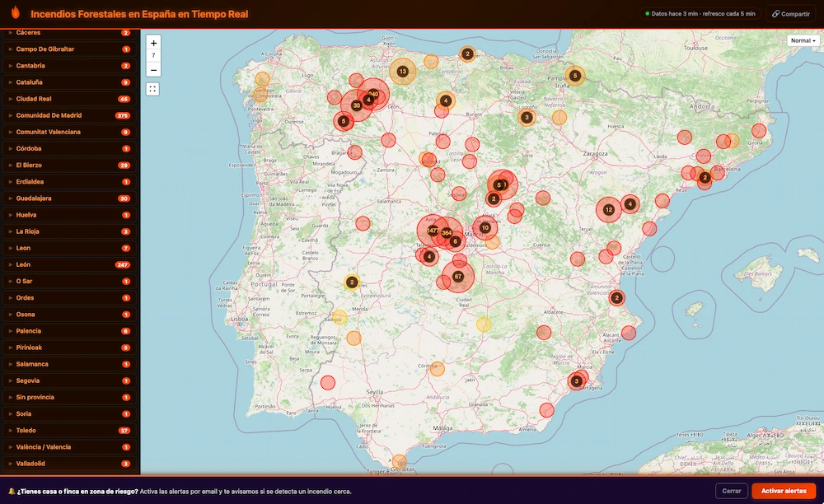824x504 pixels.
Task: Click the data refresh status indicator
Action: [700, 14]
